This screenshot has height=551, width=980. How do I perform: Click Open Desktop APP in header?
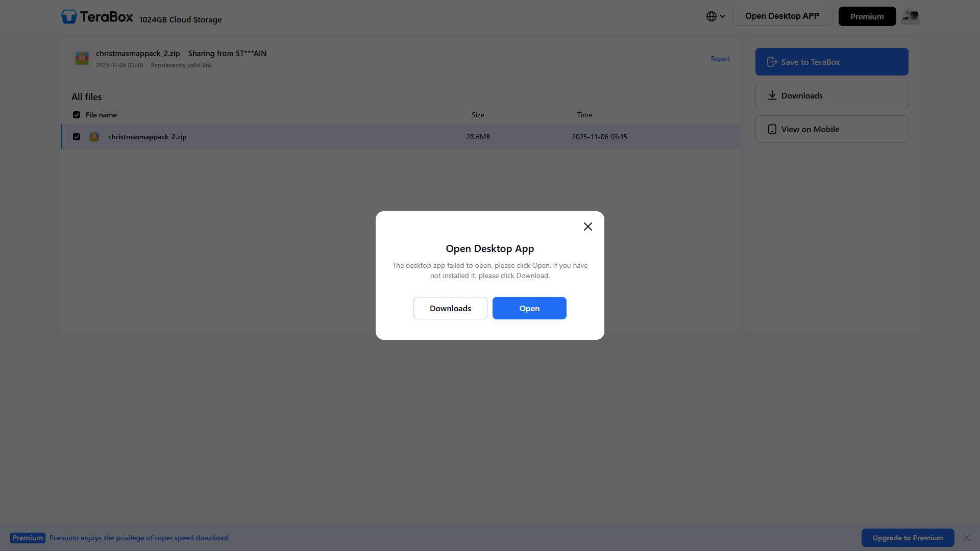click(x=781, y=16)
